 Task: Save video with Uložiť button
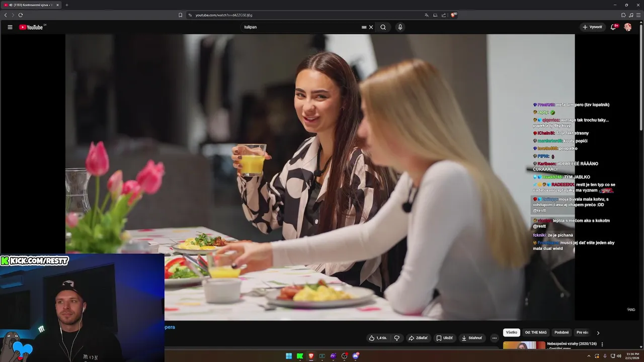(x=444, y=338)
